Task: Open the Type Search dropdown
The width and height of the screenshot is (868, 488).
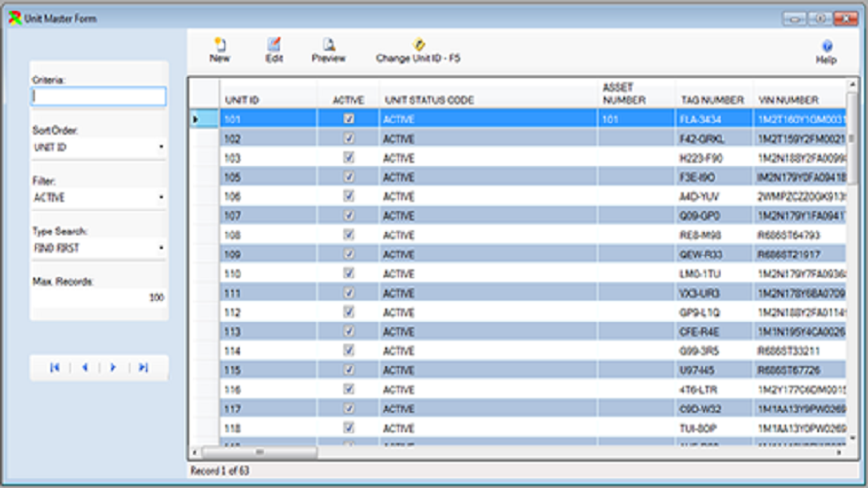Action: [x=99, y=248]
